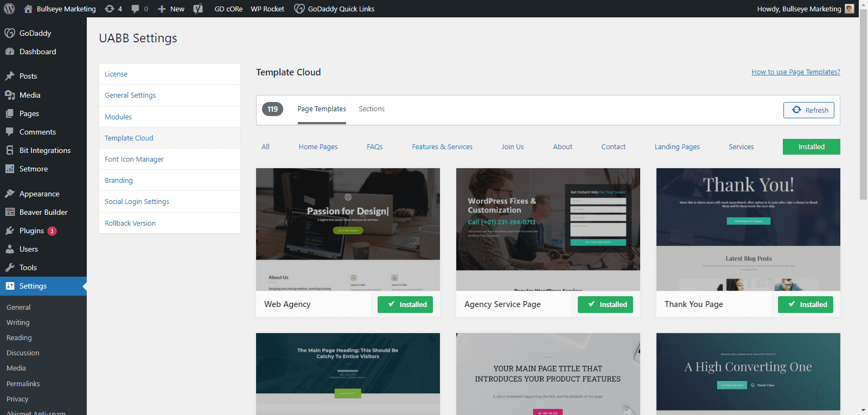Open the Branding settings section
The width and height of the screenshot is (868, 415).
coord(170,180)
